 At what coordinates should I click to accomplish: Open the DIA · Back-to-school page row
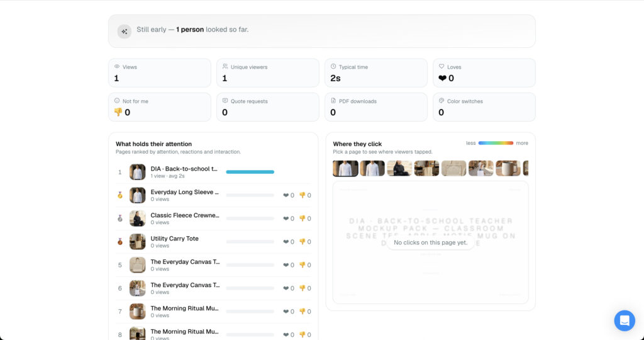coord(213,172)
